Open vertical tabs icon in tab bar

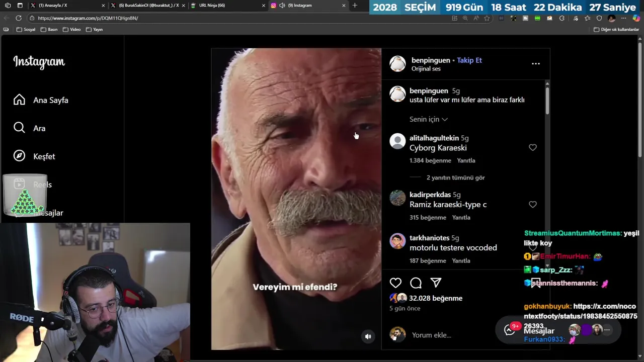click(20, 5)
